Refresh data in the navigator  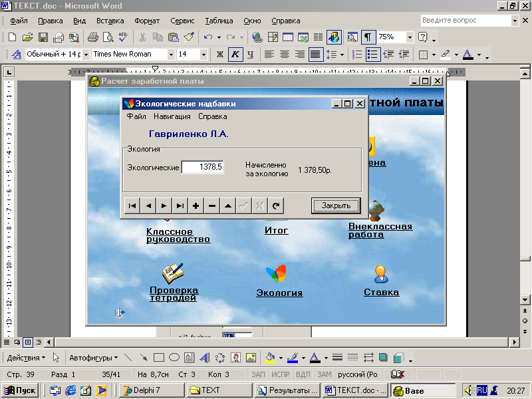276,205
